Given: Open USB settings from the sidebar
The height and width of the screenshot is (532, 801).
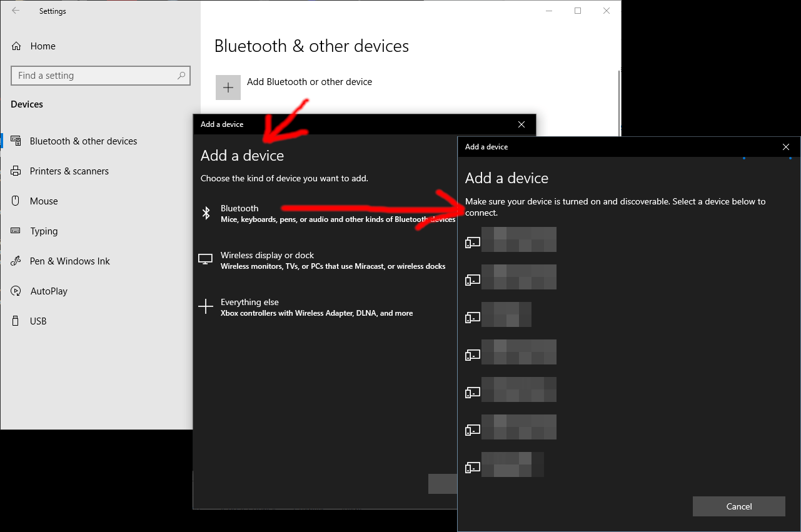Looking at the screenshot, I should click(39, 321).
